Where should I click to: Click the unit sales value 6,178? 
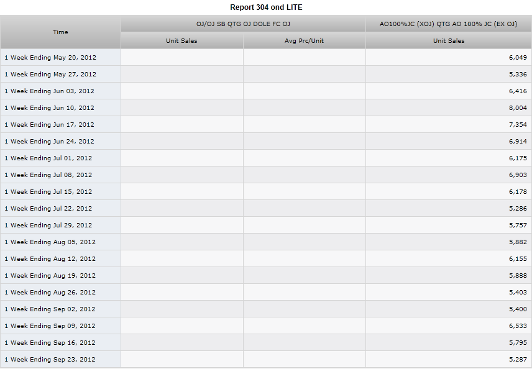point(518,191)
